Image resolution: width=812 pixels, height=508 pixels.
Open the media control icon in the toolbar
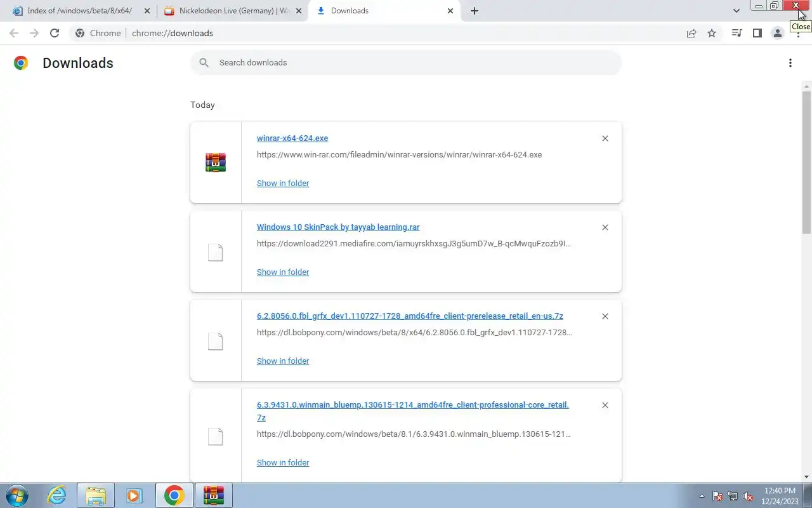click(737, 33)
